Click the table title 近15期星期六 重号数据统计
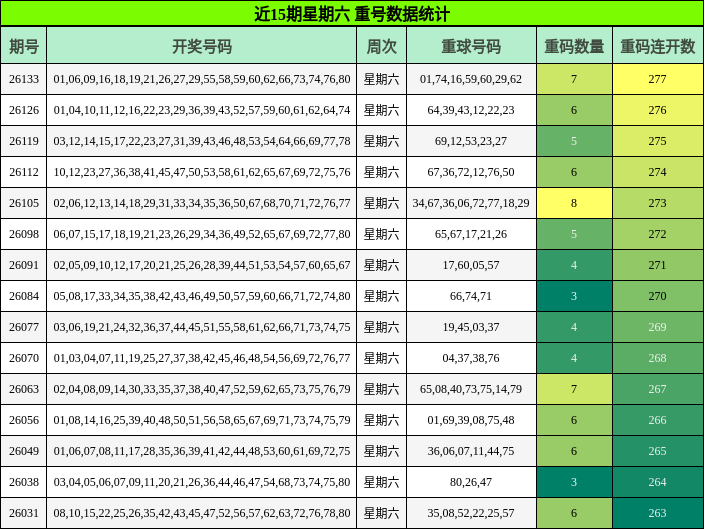 pyautogui.click(x=352, y=13)
